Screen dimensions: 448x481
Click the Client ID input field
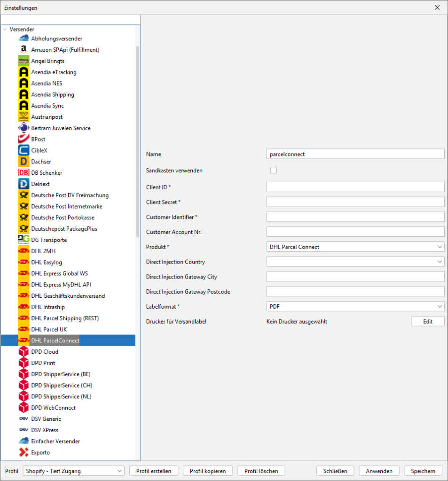[355, 187]
